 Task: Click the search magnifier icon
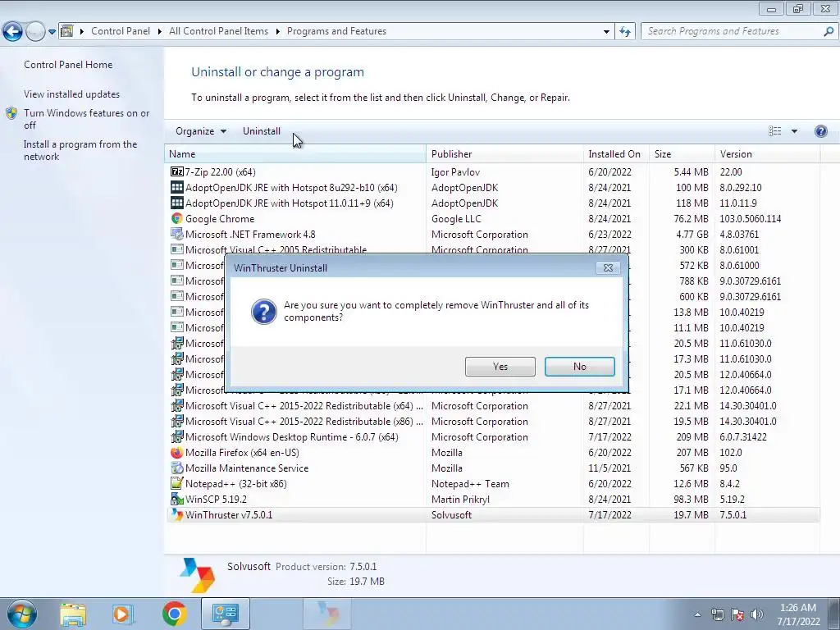pos(829,32)
